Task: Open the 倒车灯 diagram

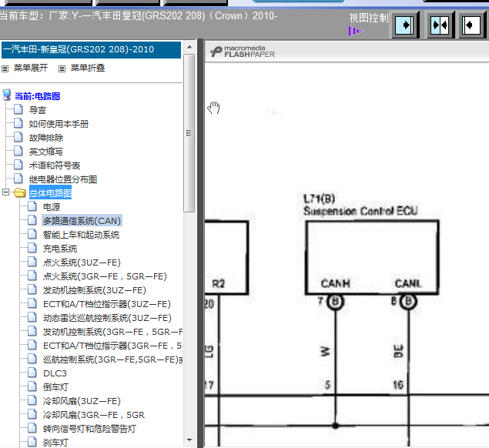Action: [55, 387]
